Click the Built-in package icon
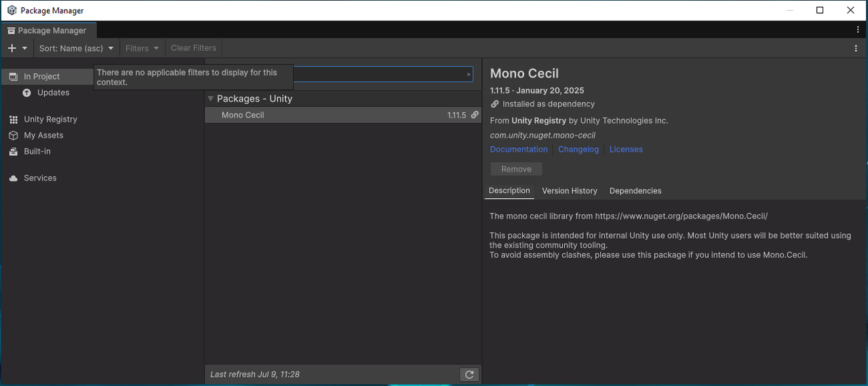 pos(13,151)
